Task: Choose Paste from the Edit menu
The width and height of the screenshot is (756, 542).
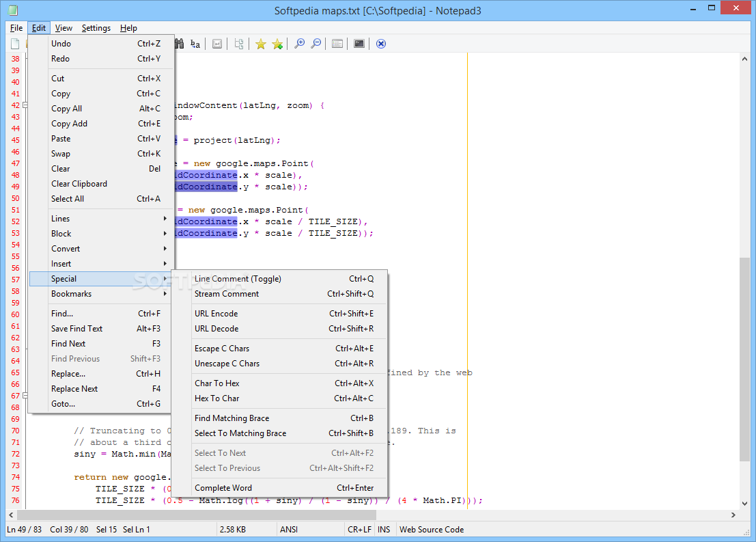Action: (x=100, y=139)
